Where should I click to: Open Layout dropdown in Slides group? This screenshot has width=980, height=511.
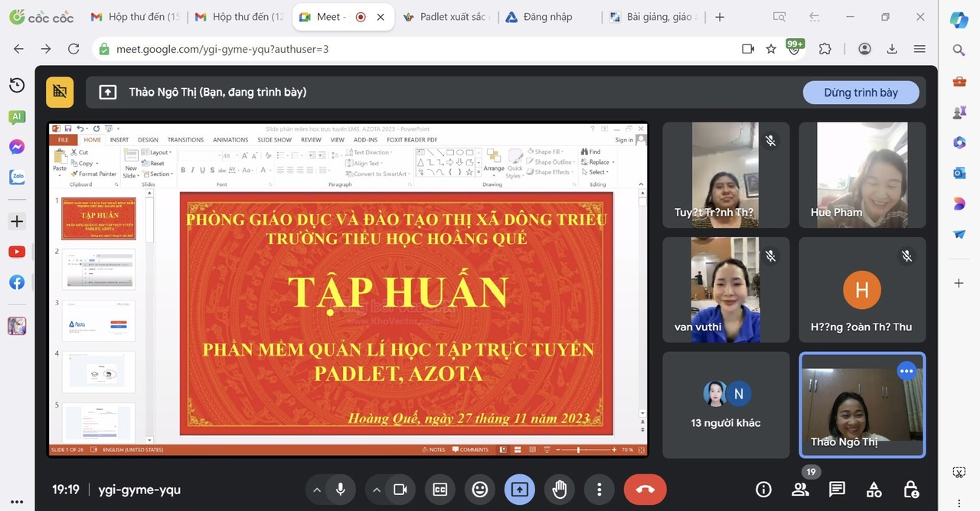point(158,153)
